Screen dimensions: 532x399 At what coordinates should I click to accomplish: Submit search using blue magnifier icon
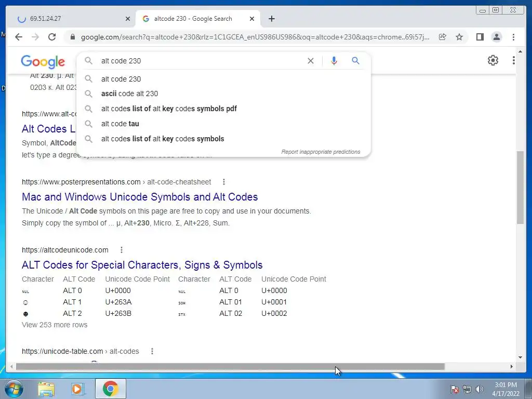pos(355,61)
